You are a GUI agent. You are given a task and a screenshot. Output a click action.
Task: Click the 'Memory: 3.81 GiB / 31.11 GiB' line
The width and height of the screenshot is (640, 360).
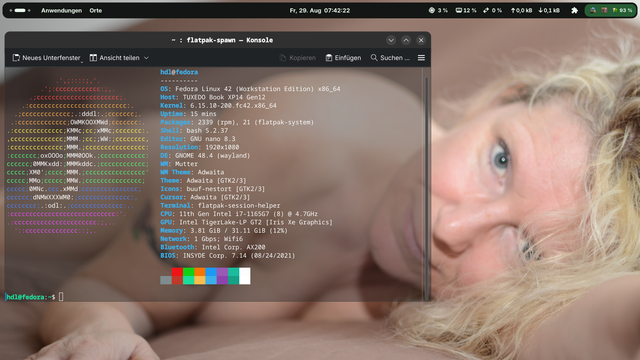(224, 231)
